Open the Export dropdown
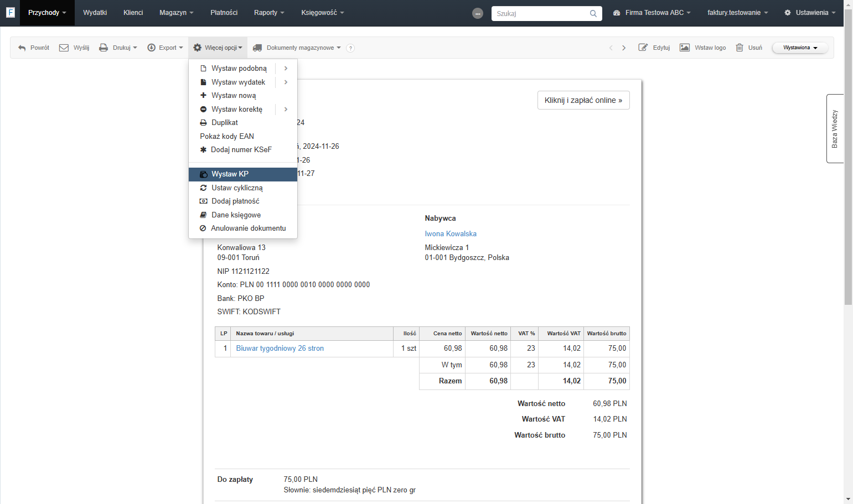This screenshot has height=504, width=853. [165, 48]
